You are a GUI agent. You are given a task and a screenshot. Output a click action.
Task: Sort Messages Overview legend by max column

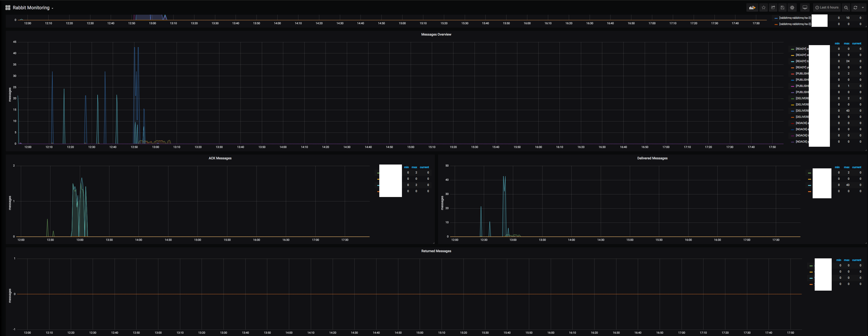[846, 44]
